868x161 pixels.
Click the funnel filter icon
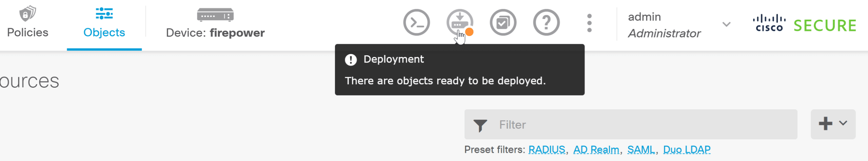(x=480, y=125)
